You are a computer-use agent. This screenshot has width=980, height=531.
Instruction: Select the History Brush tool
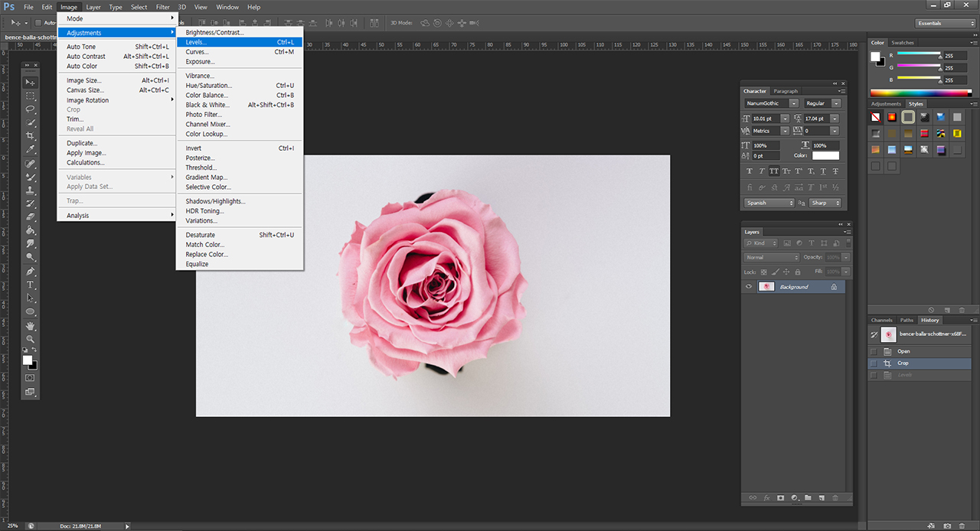(31, 204)
